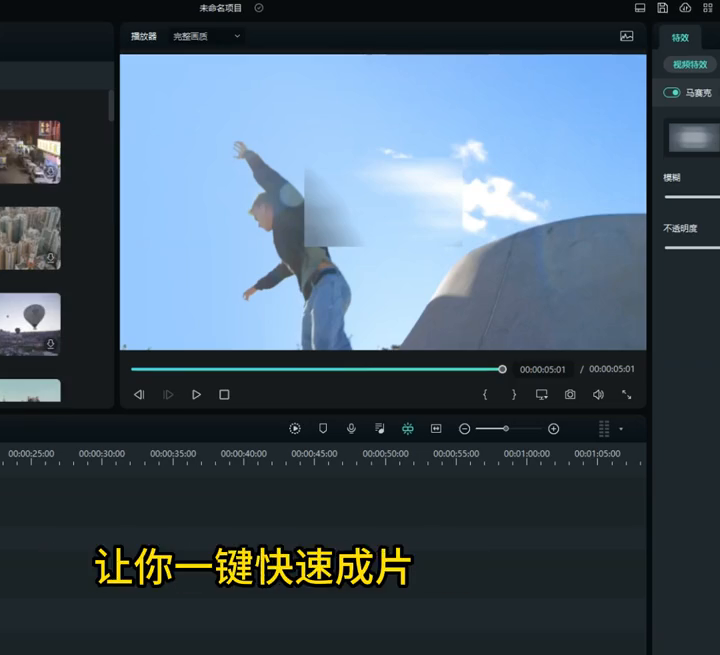Screen dimensions: 720x655
Task: Toggle the 马赛克 mosaic effect switch
Action: click(673, 93)
